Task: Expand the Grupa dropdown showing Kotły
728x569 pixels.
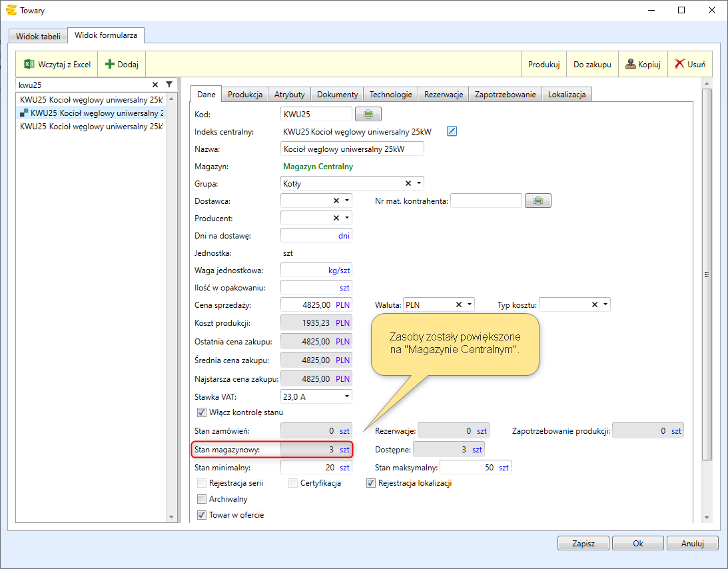Action: click(x=419, y=183)
